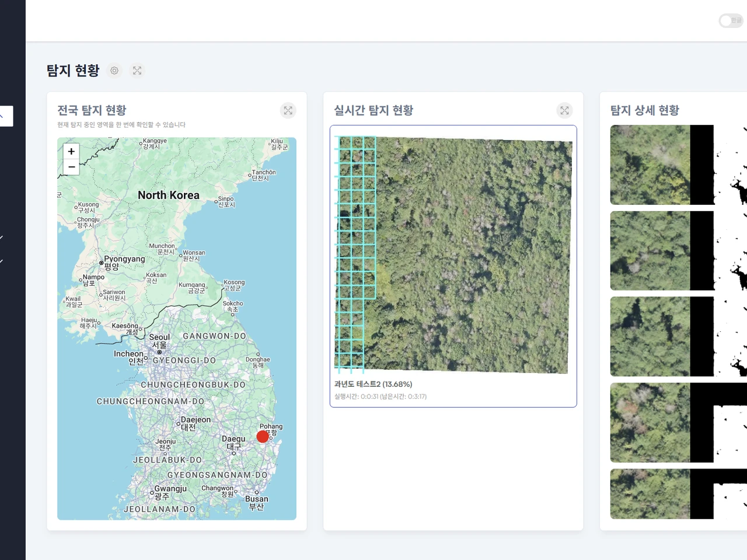Click the GANGWON-DO label on the map

click(x=214, y=336)
